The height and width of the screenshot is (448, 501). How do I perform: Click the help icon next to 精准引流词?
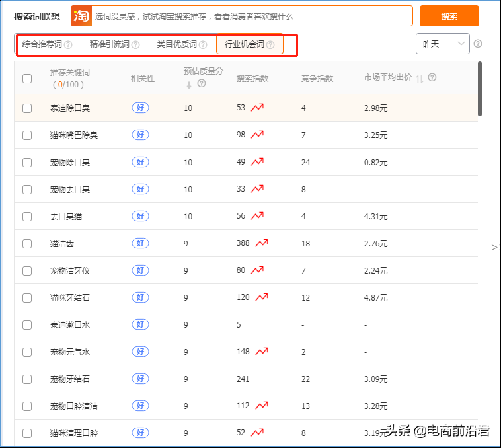click(135, 45)
